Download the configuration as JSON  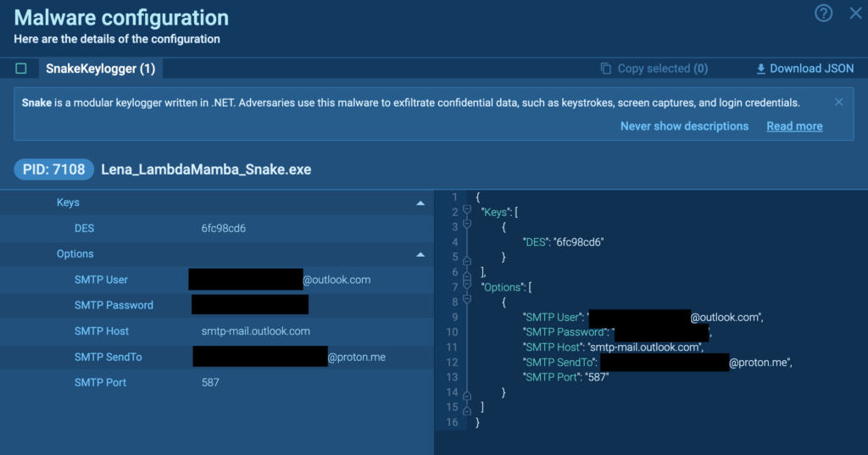coord(804,69)
